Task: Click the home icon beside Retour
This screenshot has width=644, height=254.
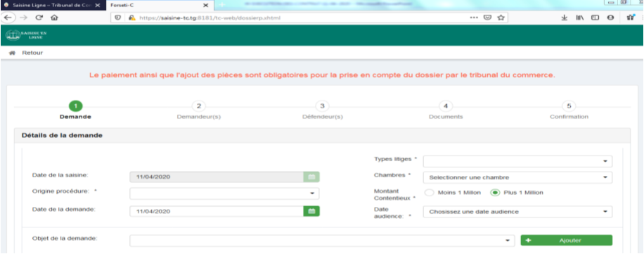Action: [x=13, y=53]
